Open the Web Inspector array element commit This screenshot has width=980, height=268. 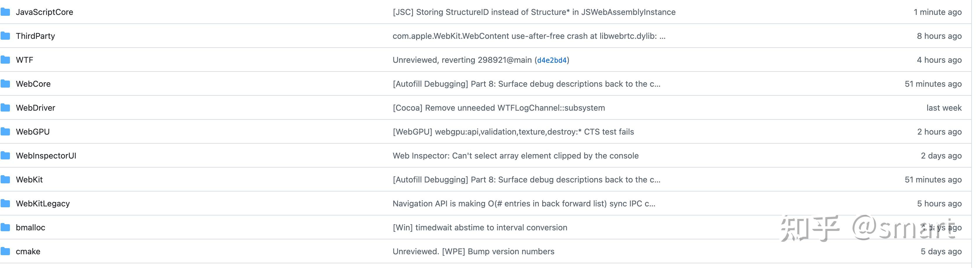515,156
